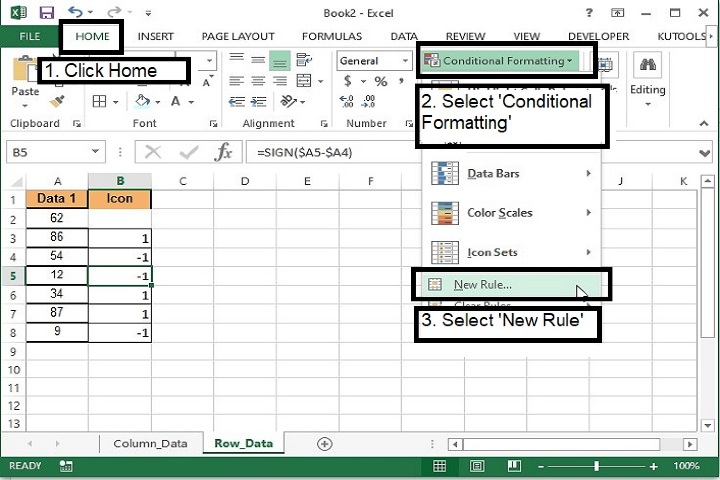
Task: Open Excel Help question mark
Action: (589, 13)
